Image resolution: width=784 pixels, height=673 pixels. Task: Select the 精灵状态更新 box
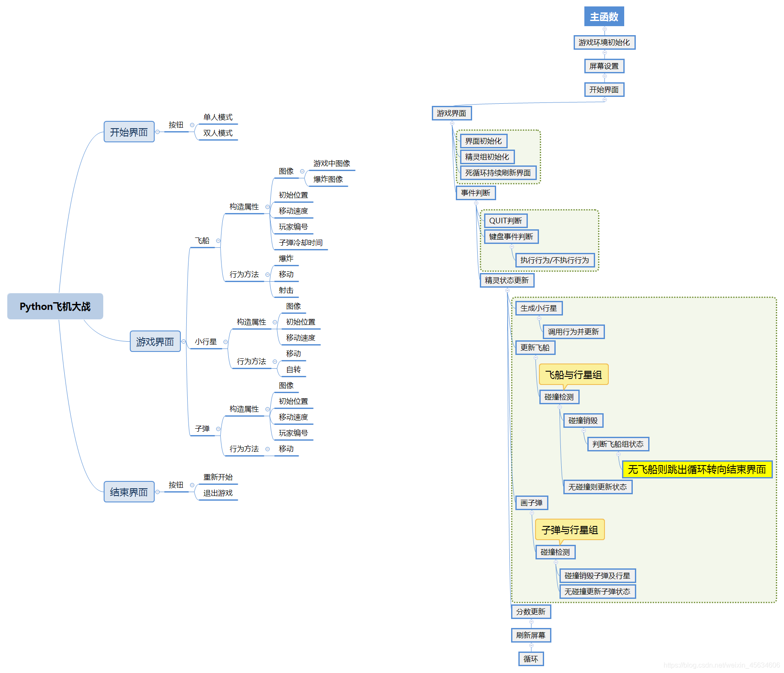coord(507,280)
